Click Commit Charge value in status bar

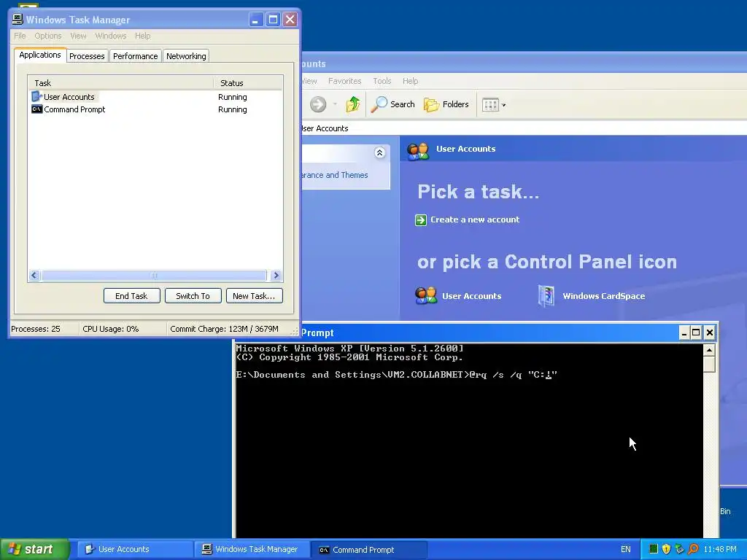[224, 329]
